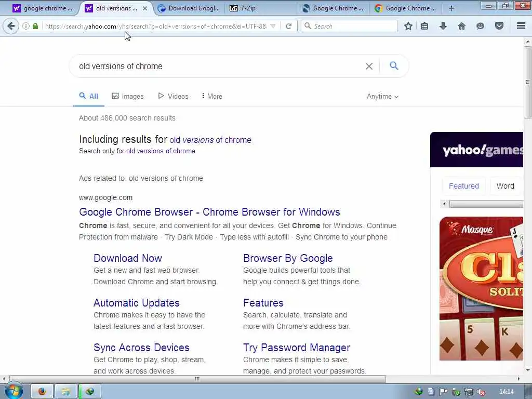The image size is (532, 399).
Task: Bookmark this page with star icon
Action: [408, 26]
